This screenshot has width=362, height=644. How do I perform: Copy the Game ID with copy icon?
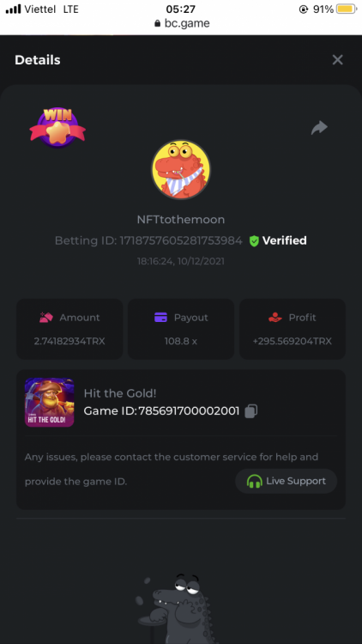[x=251, y=411]
